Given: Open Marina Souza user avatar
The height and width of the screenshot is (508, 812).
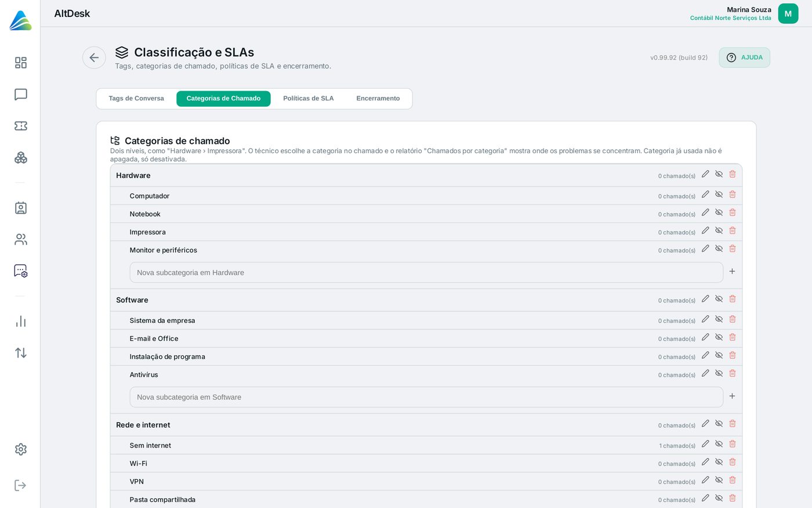Looking at the screenshot, I should (x=788, y=13).
